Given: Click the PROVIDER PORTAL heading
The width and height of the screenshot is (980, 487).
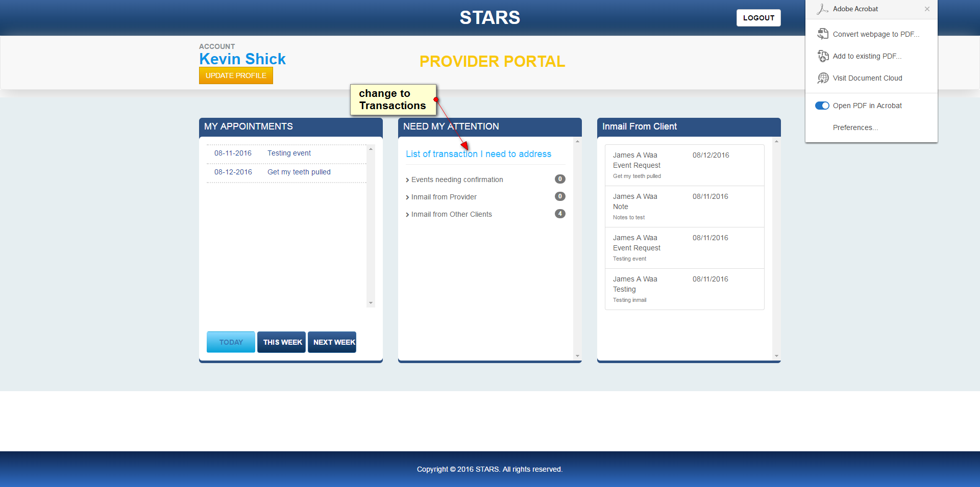Looking at the screenshot, I should tap(492, 61).
